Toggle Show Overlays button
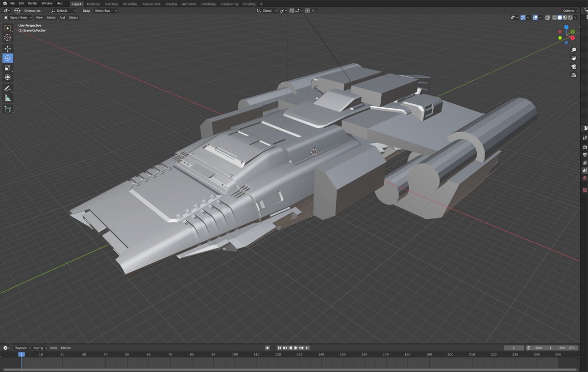 click(535, 18)
